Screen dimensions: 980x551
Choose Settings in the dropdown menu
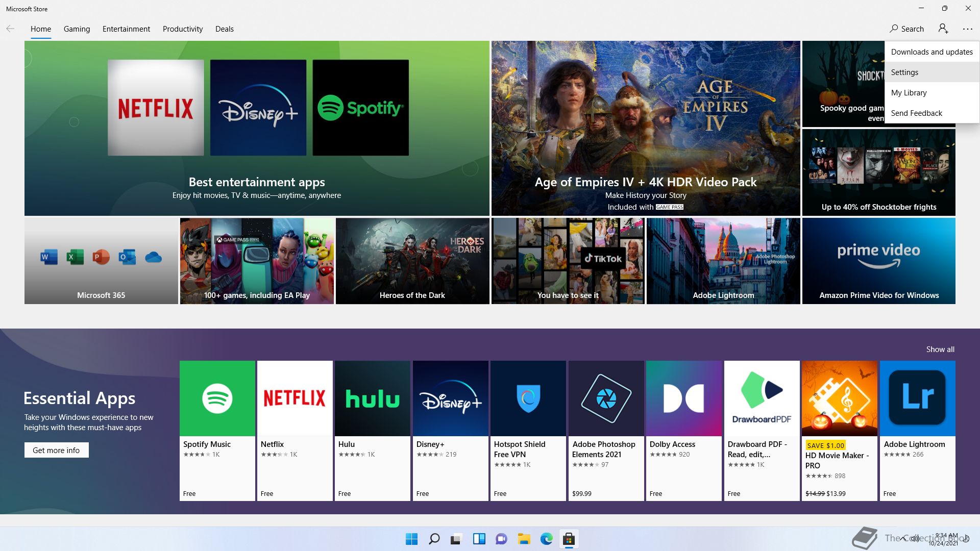tap(932, 72)
